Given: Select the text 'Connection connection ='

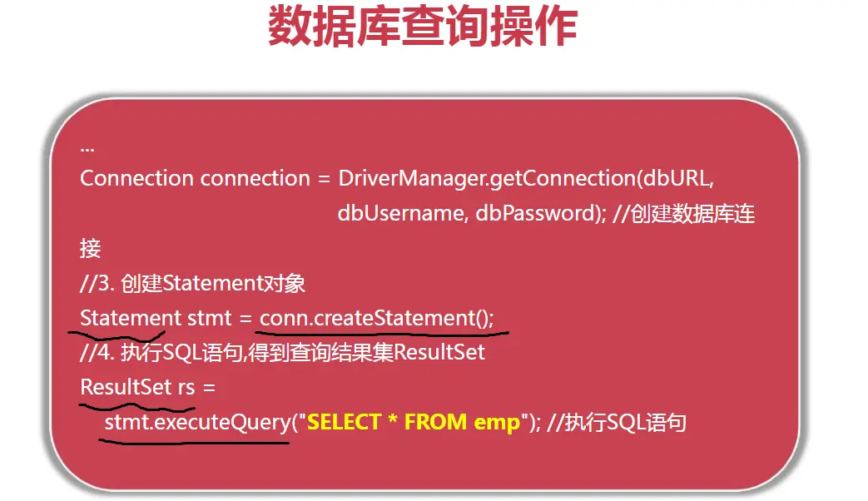Looking at the screenshot, I should (x=205, y=178).
